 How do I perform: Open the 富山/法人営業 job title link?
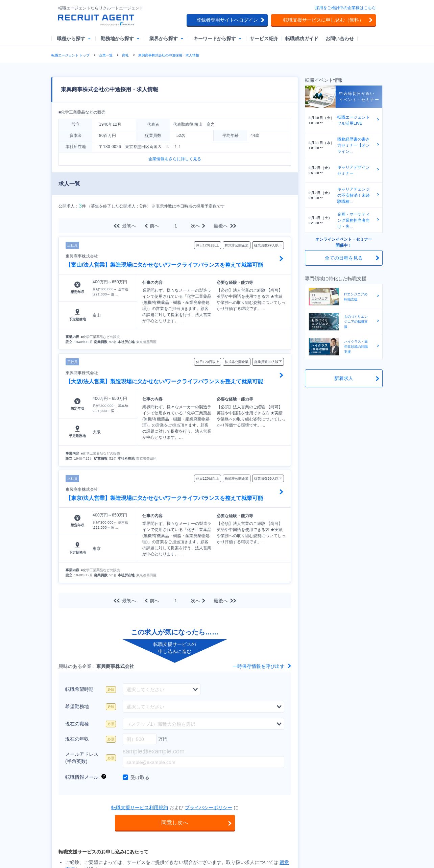[x=164, y=265]
